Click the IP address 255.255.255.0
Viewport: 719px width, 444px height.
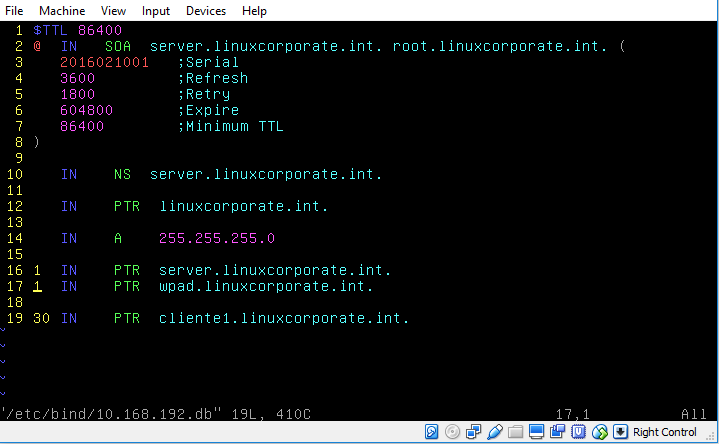[217, 238]
